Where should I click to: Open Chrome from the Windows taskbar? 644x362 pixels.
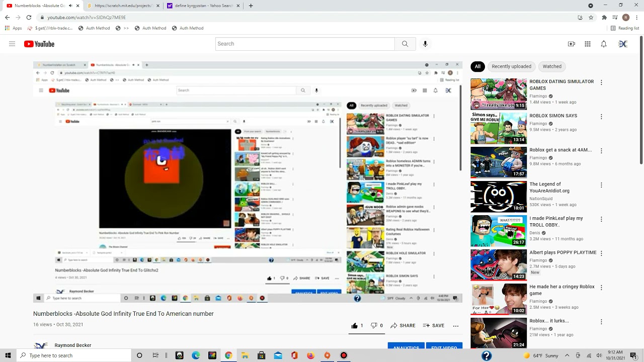228,355
